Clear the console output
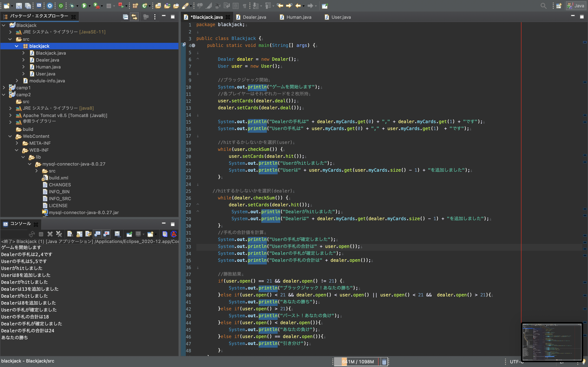This screenshot has height=367, width=588. pos(70,234)
